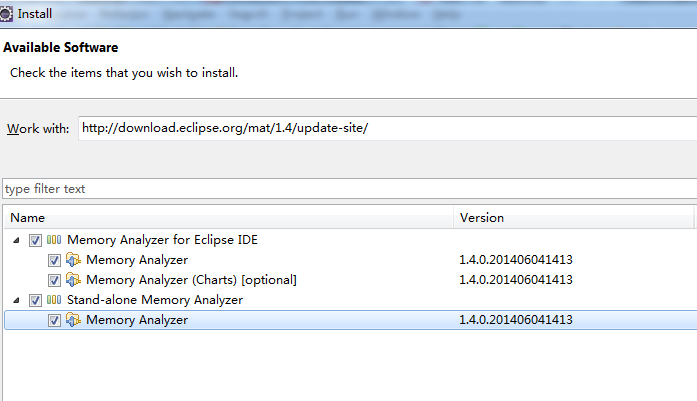Sort by the Version column header
Image resolution: width=697 pixels, height=401 pixels.
tap(573, 218)
